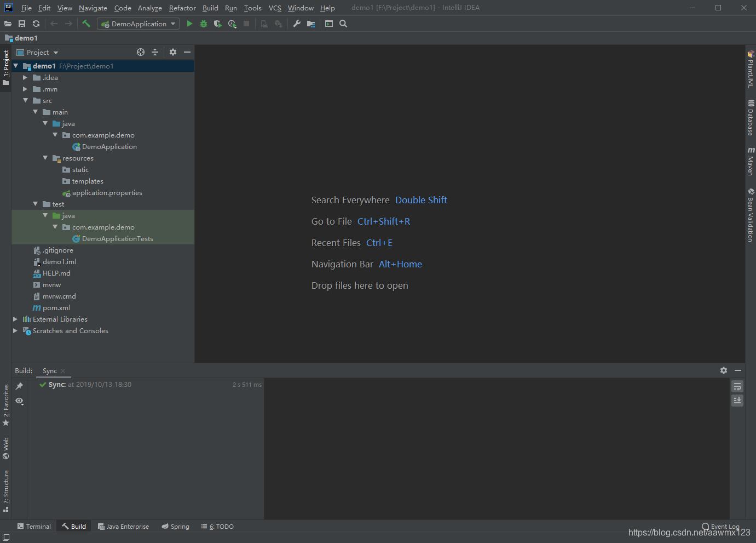Hide the Project panel with minus icon

coord(187,52)
